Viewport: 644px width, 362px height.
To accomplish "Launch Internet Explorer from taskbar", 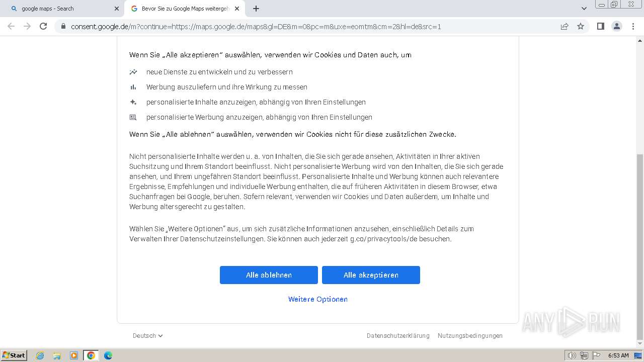I will tap(40, 355).
